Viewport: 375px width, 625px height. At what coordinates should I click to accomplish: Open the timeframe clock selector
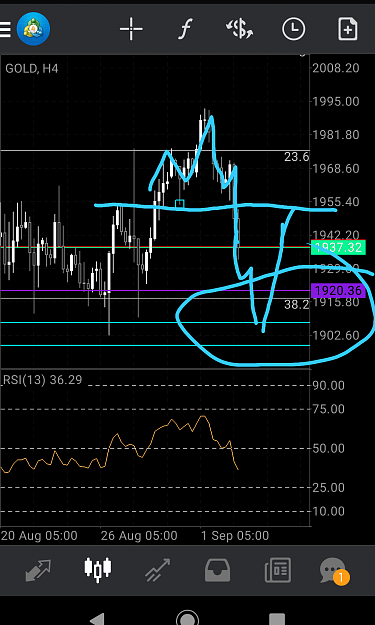[x=293, y=29]
